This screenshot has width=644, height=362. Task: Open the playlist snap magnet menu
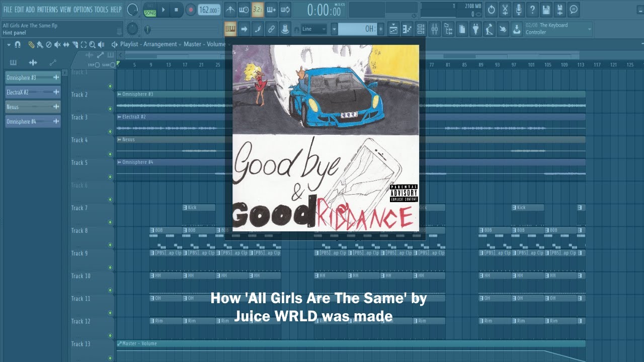click(x=18, y=44)
